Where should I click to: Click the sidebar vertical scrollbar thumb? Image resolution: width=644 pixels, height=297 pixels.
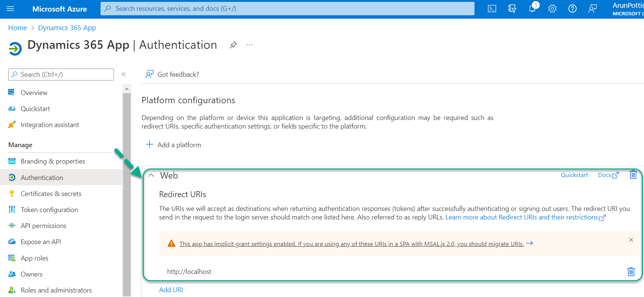click(x=127, y=195)
